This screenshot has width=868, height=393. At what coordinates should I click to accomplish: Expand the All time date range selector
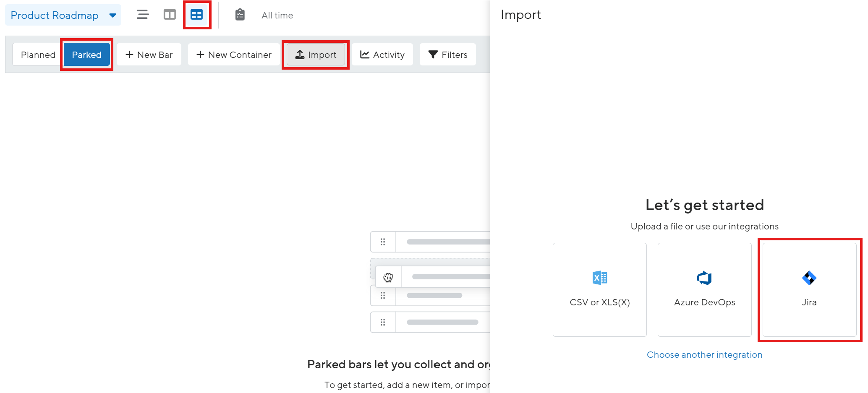(x=277, y=16)
